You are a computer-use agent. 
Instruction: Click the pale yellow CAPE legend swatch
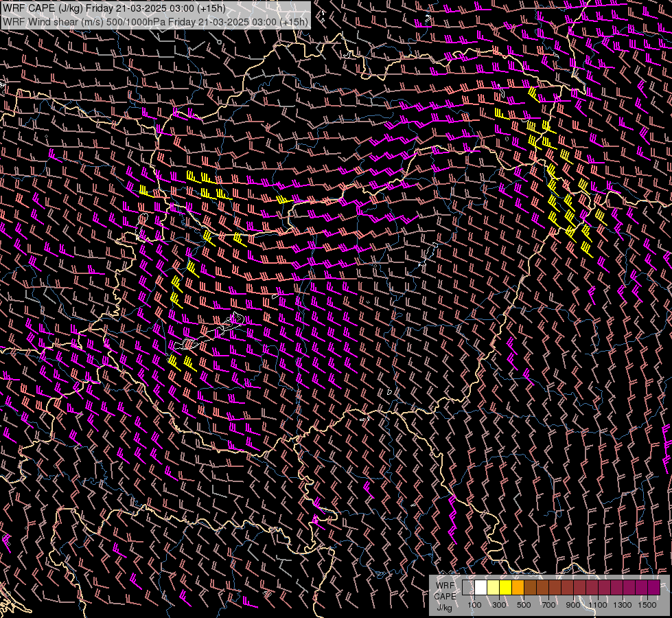(x=494, y=587)
